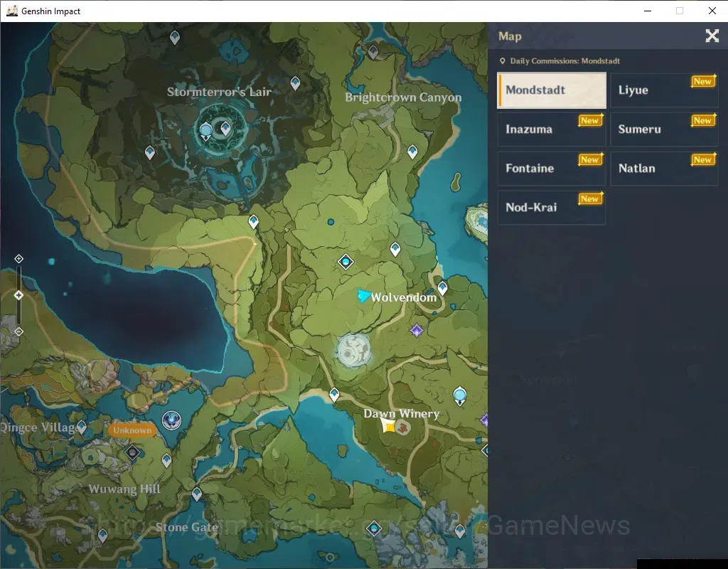Select the Dawn Winery building icon

[402, 427]
